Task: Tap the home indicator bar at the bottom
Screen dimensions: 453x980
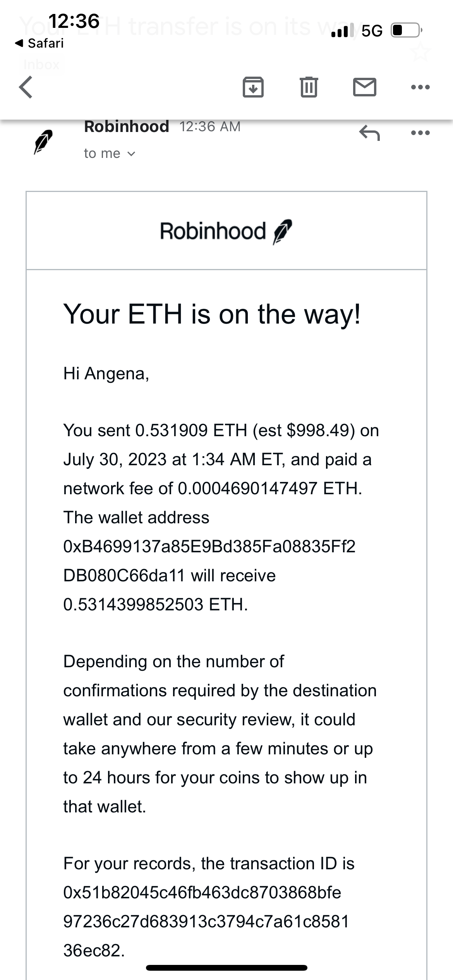Action: pyautogui.click(x=226, y=968)
